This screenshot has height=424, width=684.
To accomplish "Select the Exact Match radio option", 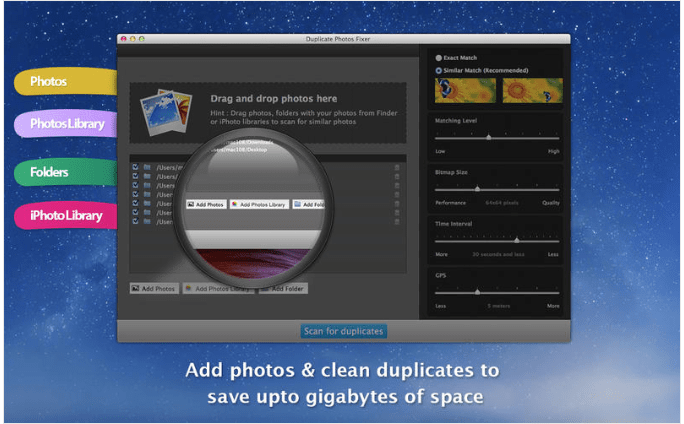I will (438, 58).
